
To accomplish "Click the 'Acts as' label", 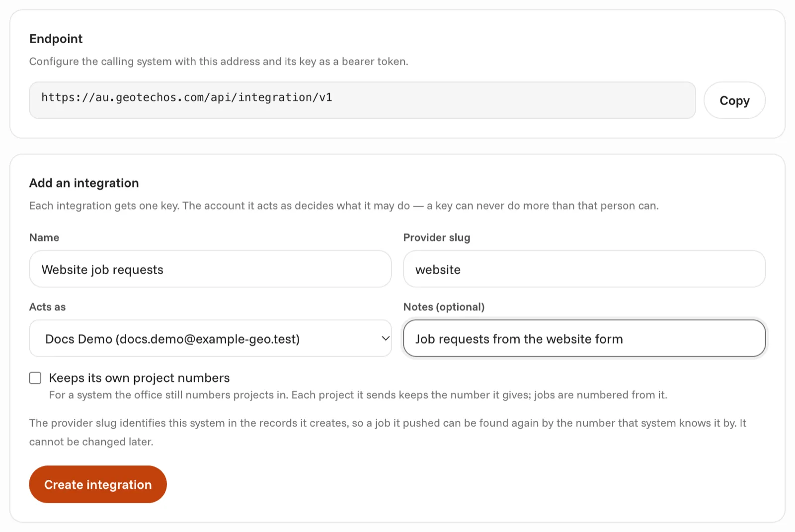I will (x=47, y=307).
